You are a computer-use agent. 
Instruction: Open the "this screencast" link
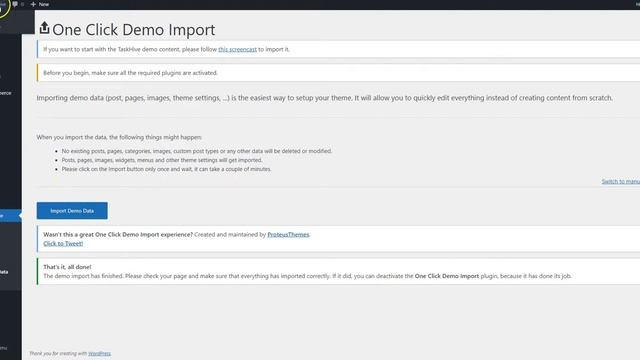tap(237, 49)
